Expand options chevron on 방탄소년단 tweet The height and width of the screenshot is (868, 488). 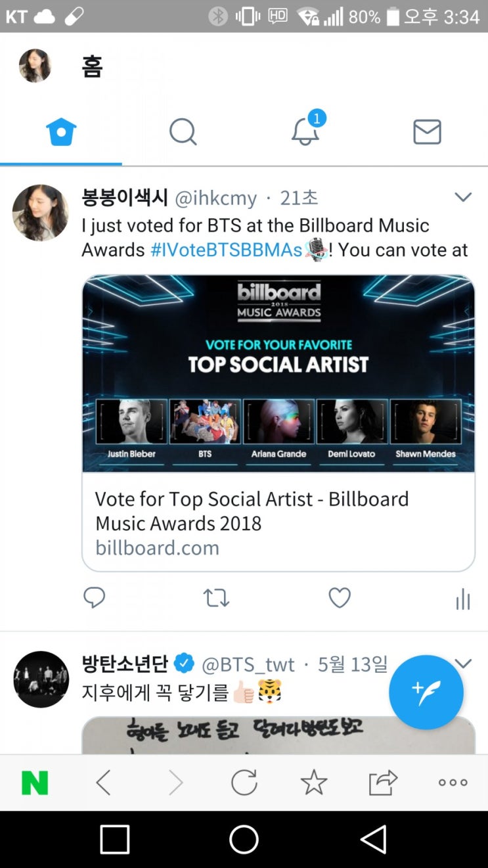coord(463,663)
